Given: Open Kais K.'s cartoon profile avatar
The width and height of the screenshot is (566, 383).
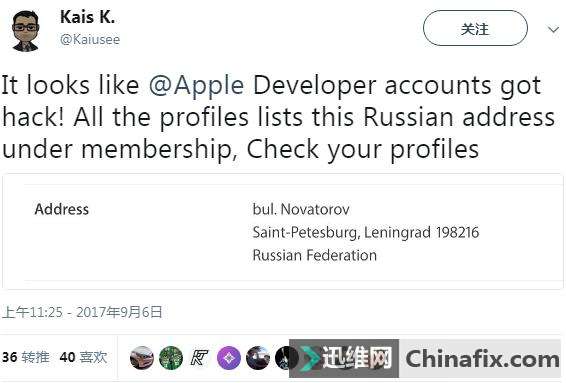Looking at the screenshot, I should (x=26, y=31).
